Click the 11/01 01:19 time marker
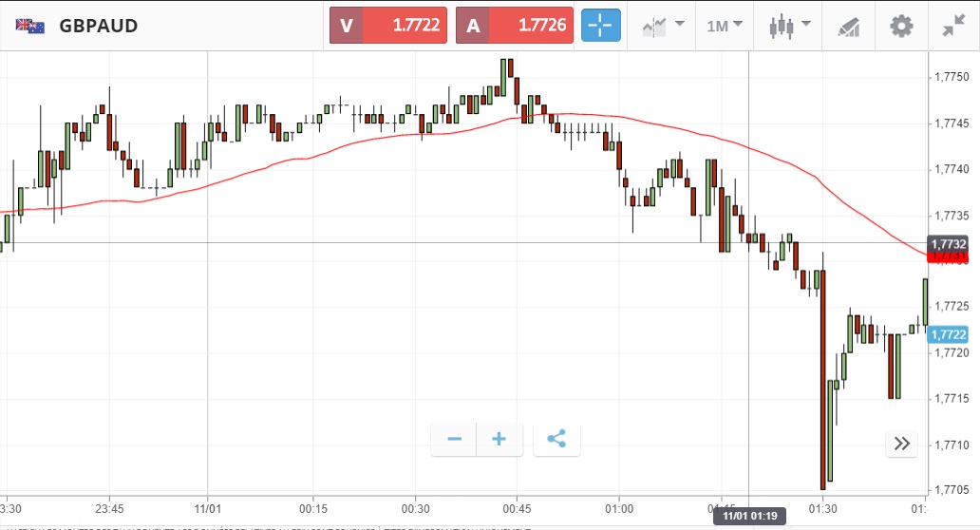 click(x=750, y=516)
